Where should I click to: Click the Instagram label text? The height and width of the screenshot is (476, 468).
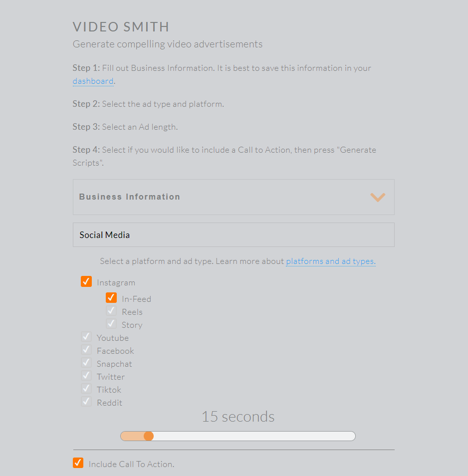pos(116,282)
